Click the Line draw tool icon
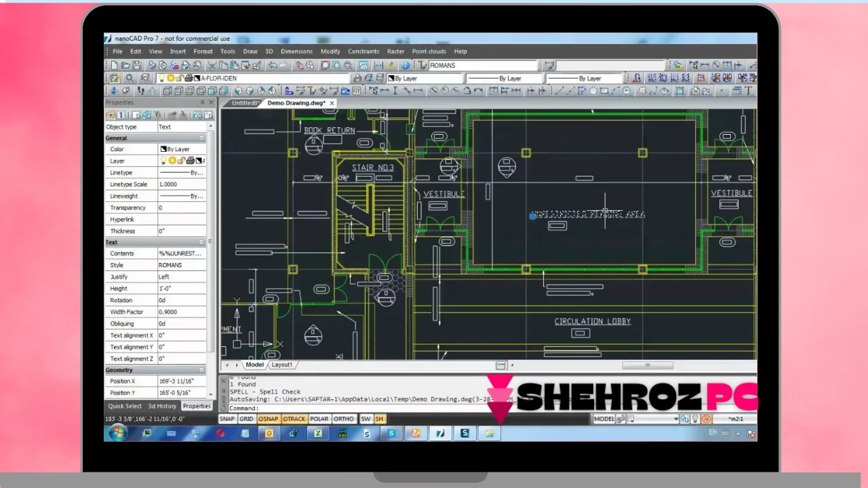Image resolution: width=868 pixels, height=488 pixels. coord(559,91)
